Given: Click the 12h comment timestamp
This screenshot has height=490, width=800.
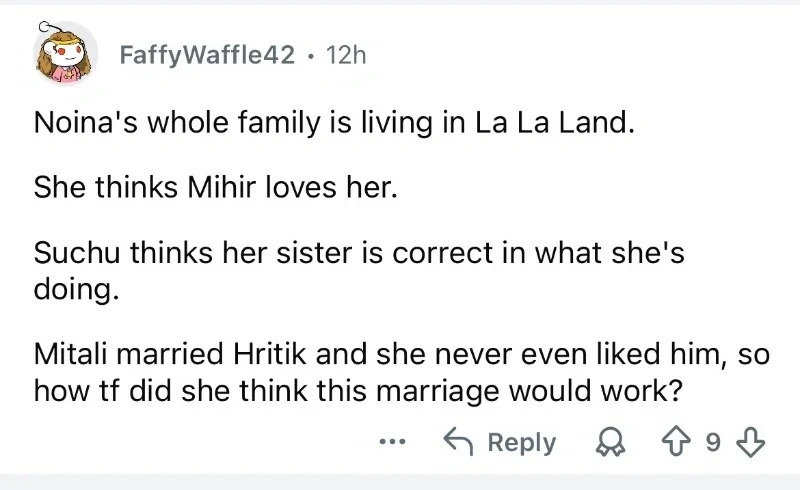Looking at the screenshot, I should click(347, 56).
